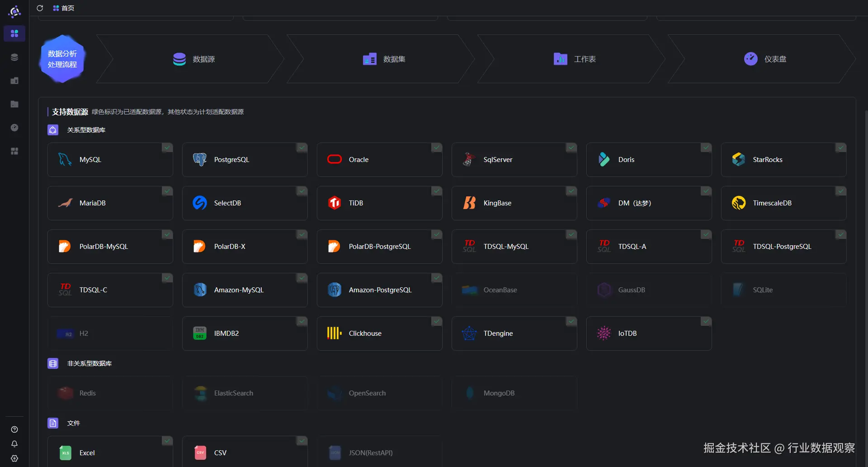Click the 数据分析处理流程 hexagon badge
This screenshot has height=467, width=868.
[x=62, y=59]
